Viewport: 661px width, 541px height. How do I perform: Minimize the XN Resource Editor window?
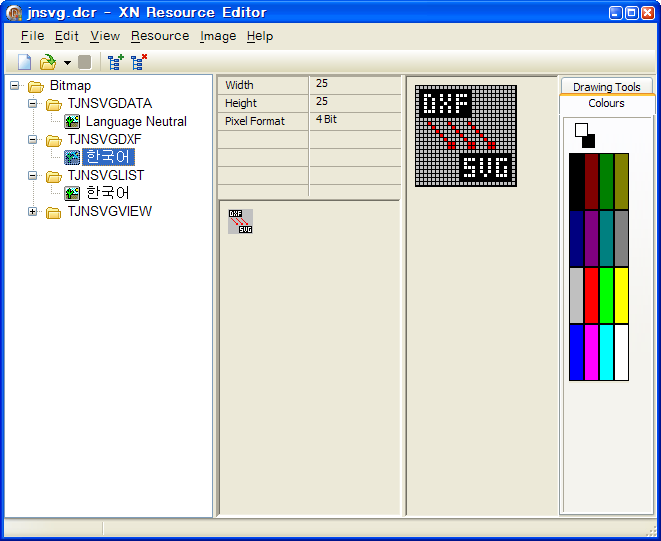coord(616,13)
